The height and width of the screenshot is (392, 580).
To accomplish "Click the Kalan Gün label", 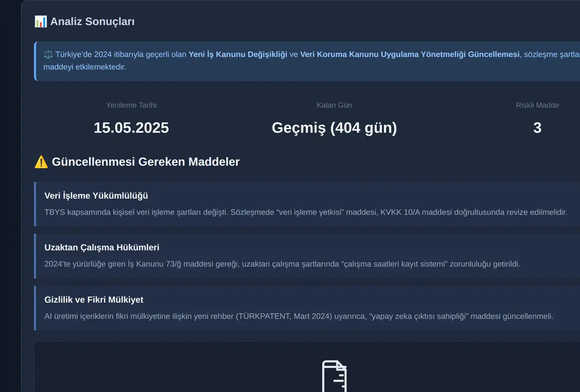I will pyautogui.click(x=334, y=105).
